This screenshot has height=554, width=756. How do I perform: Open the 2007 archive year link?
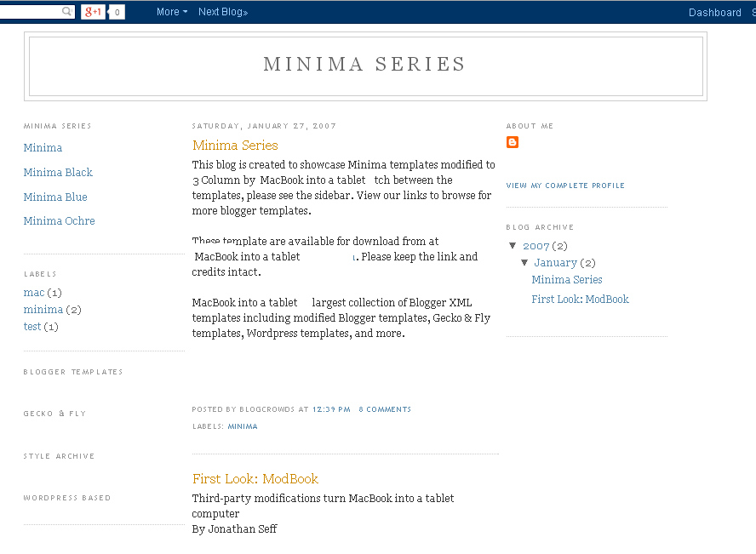(x=536, y=246)
